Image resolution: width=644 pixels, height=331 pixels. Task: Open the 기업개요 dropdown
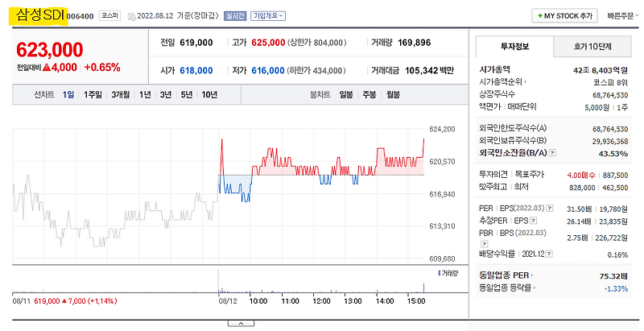click(x=268, y=16)
